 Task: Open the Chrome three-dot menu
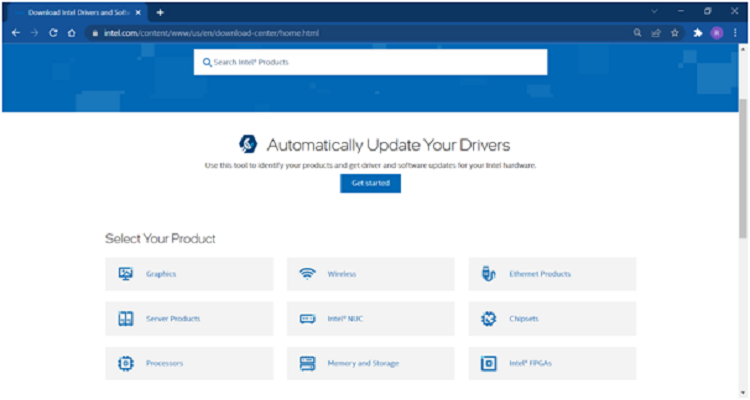point(735,33)
